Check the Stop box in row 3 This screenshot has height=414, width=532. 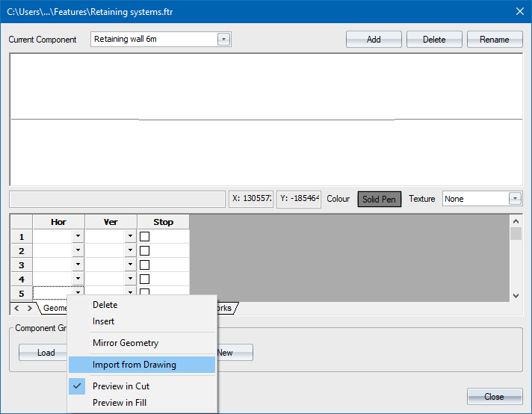[145, 265]
